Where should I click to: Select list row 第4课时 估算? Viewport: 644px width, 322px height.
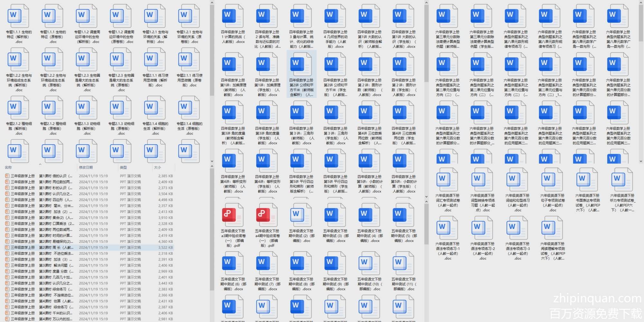click(x=89, y=301)
